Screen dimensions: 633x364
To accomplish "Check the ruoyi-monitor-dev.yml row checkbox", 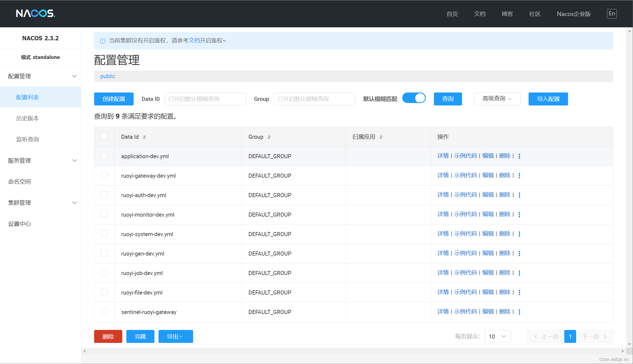I will pyautogui.click(x=104, y=214).
